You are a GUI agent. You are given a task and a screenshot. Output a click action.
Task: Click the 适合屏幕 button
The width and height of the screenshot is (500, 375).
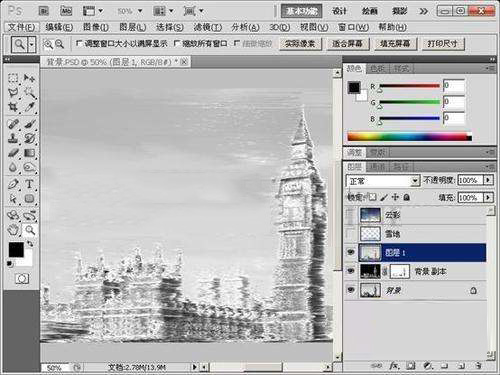(347, 44)
